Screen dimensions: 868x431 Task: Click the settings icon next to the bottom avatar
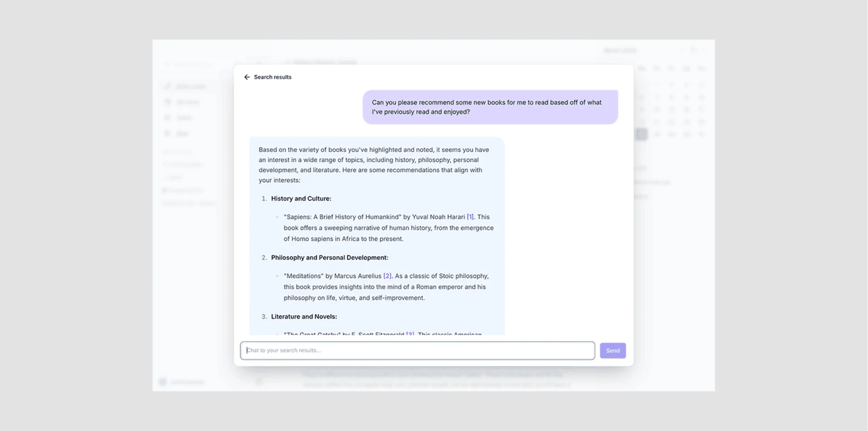pyautogui.click(x=259, y=381)
